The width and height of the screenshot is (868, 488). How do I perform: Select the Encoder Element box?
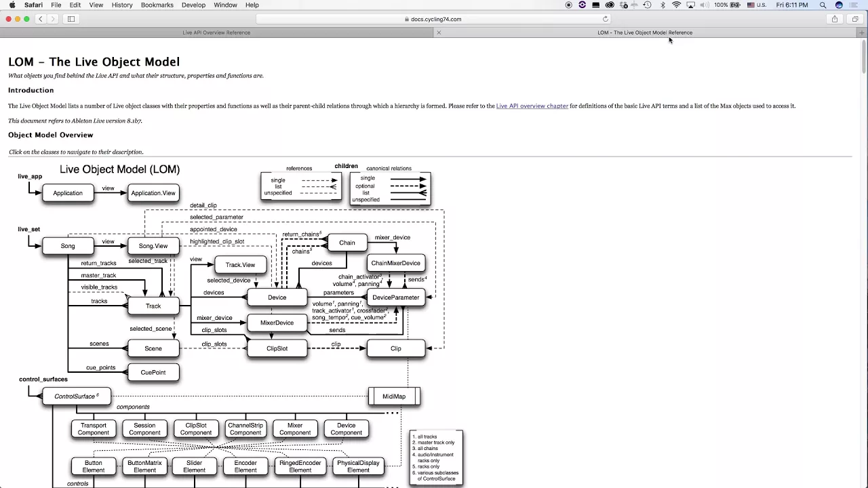click(245, 466)
